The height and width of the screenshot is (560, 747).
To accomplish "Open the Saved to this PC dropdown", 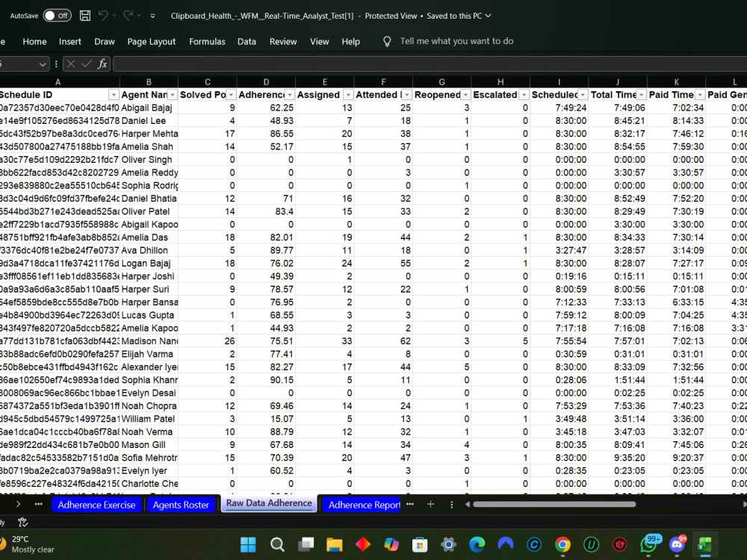I will pos(459,16).
